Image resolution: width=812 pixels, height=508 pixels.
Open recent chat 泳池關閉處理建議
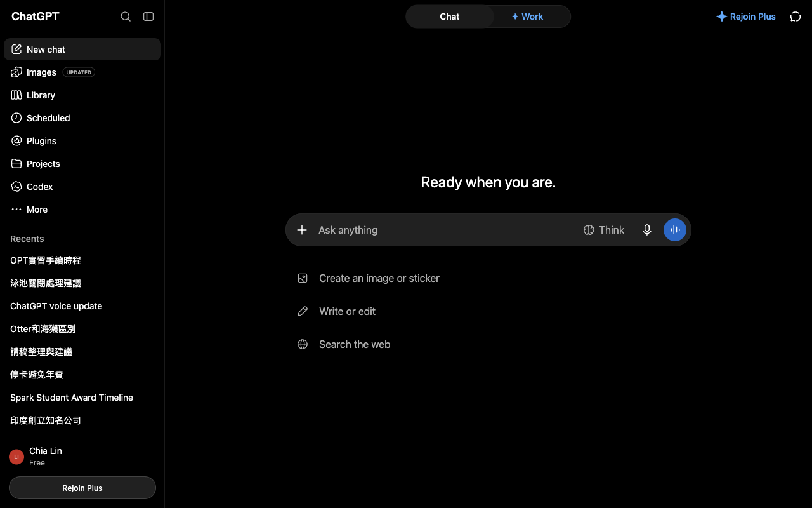pyautogui.click(x=82, y=283)
